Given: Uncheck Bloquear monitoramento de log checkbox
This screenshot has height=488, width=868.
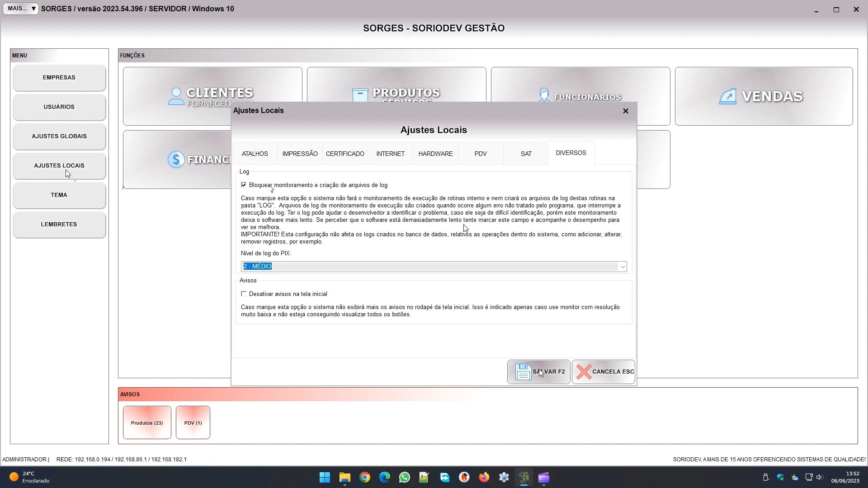Looking at the screenshot, I should click(x=244, y=185).
